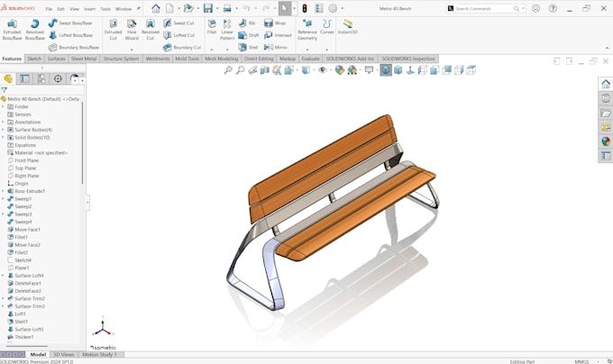Open the Design Library in the task pane

click(606, 98)
